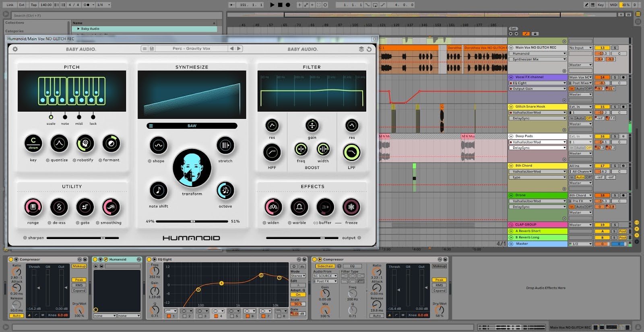Toggle the EQ Eight device activator
The width and height of the screenshot is (644, 332).
(x=149, y=260)
